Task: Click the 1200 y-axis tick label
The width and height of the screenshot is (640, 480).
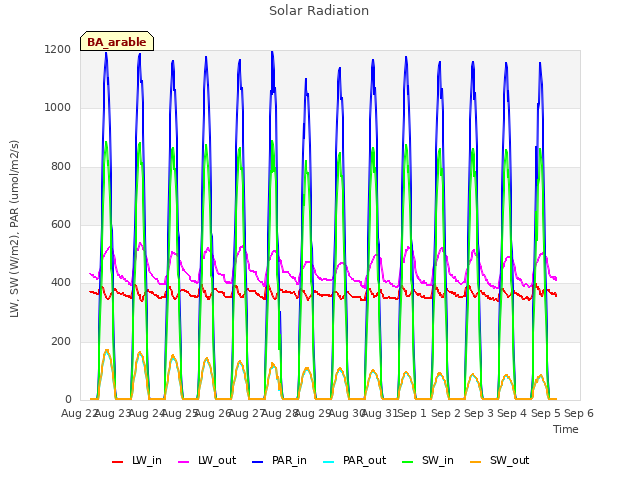Action: (58, 50)
